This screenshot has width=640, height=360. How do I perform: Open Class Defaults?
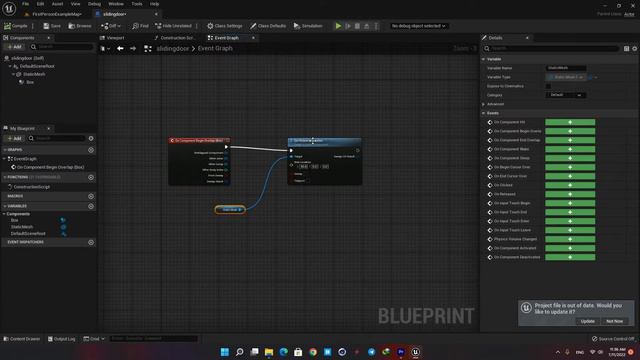pyautogui.click(x=268, y=26)
